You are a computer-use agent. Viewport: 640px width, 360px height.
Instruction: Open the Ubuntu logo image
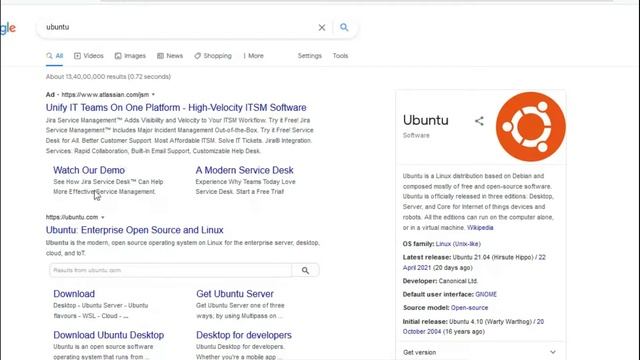pos(531,127)
